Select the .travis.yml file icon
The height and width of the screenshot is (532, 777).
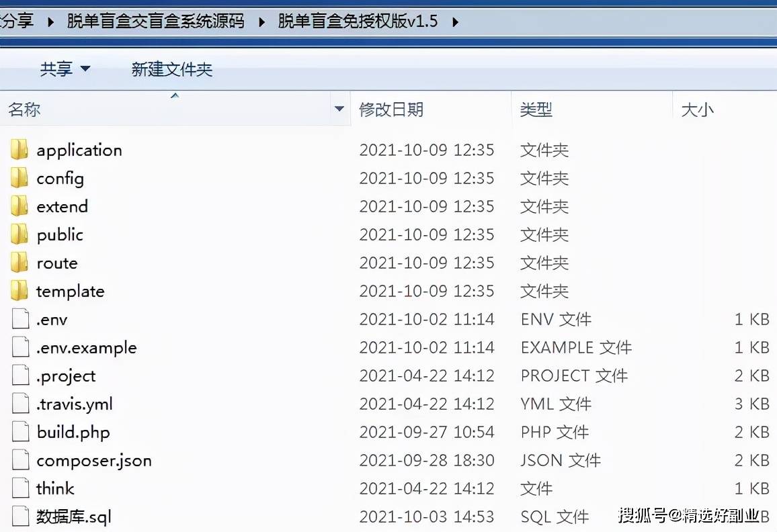[19, 404]
